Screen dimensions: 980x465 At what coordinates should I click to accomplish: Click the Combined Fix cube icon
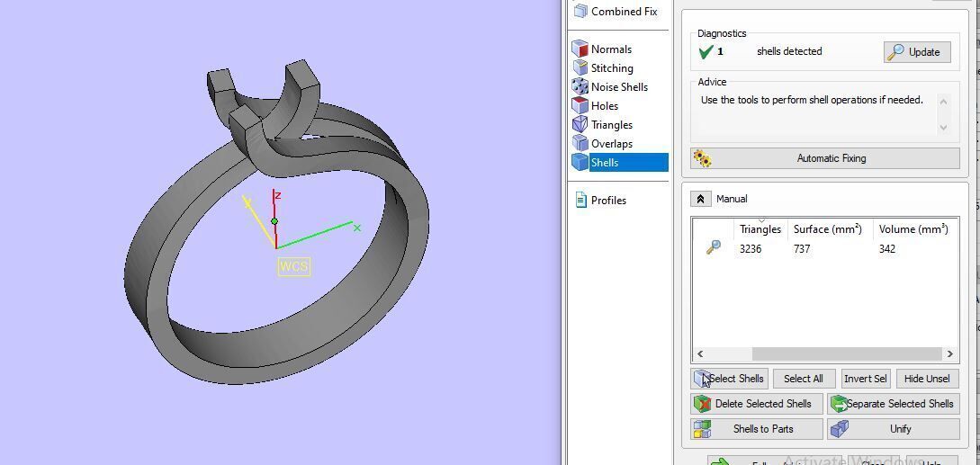point(580,12)
